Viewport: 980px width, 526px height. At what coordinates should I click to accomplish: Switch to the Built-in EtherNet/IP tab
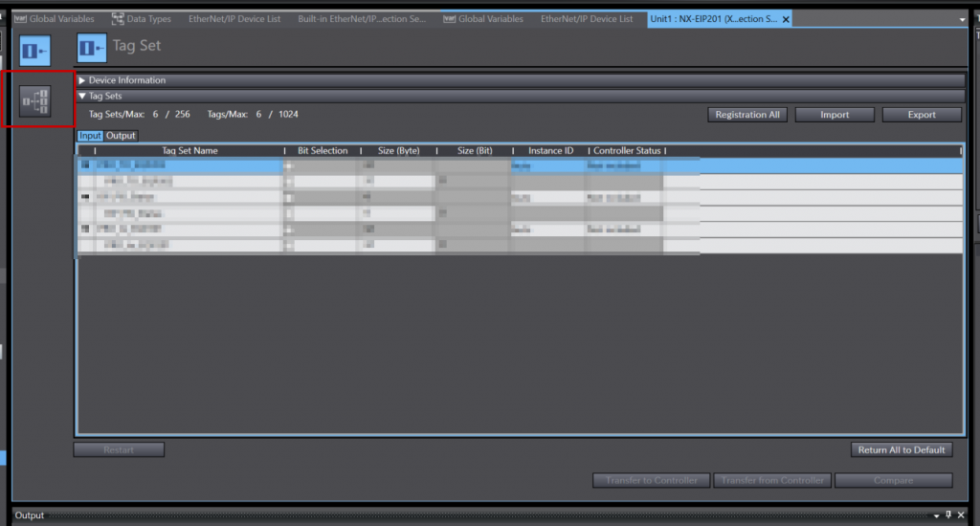361,19
